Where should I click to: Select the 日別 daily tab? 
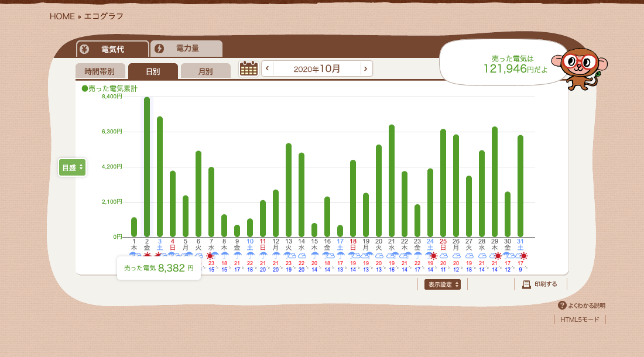coord(153,71)
